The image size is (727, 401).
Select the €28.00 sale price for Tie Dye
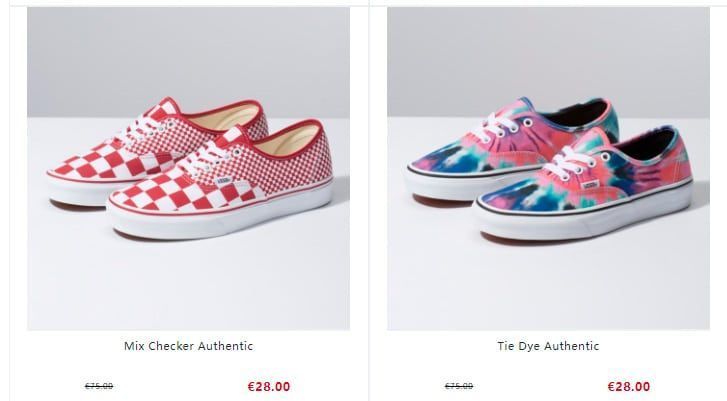[629, 386]
